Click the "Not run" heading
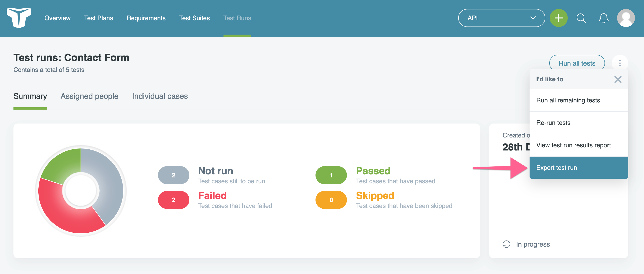The height and width of the screenshot is (274, 644). [215, 171]
